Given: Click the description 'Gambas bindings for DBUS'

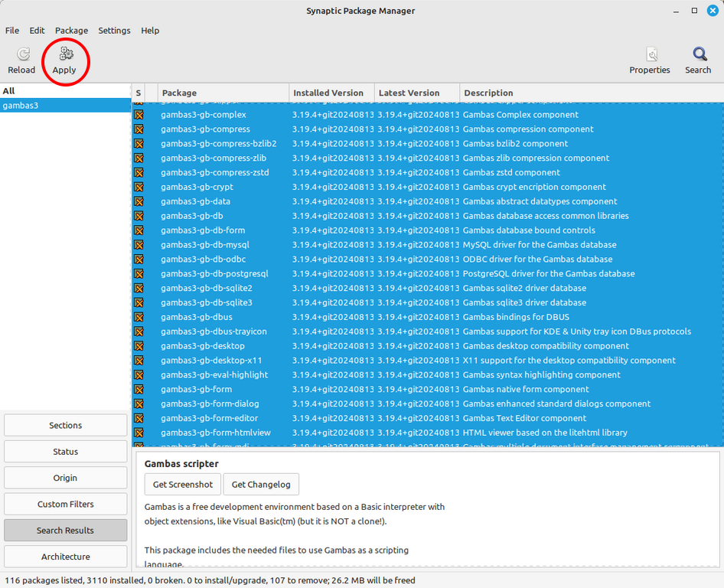Looking at the screenshot, I should coord(516,317).
